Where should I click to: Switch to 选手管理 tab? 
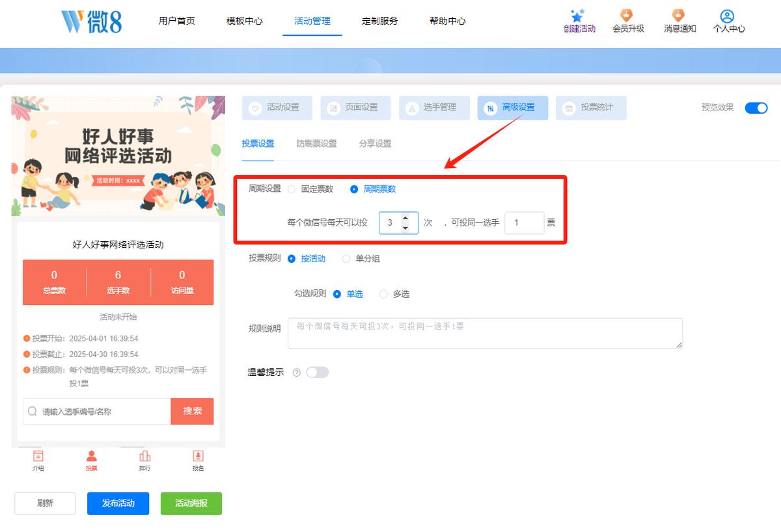pos(434,108)
